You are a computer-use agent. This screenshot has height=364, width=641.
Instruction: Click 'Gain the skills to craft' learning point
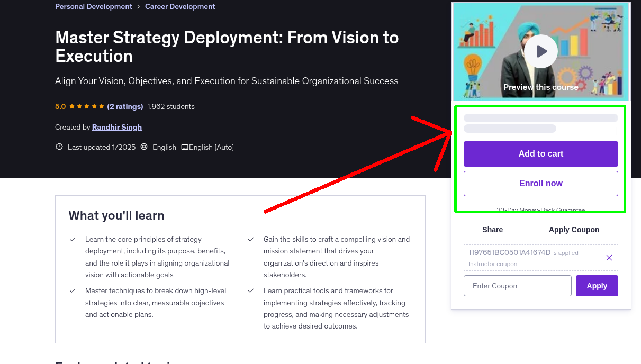[x=337, y=257]
